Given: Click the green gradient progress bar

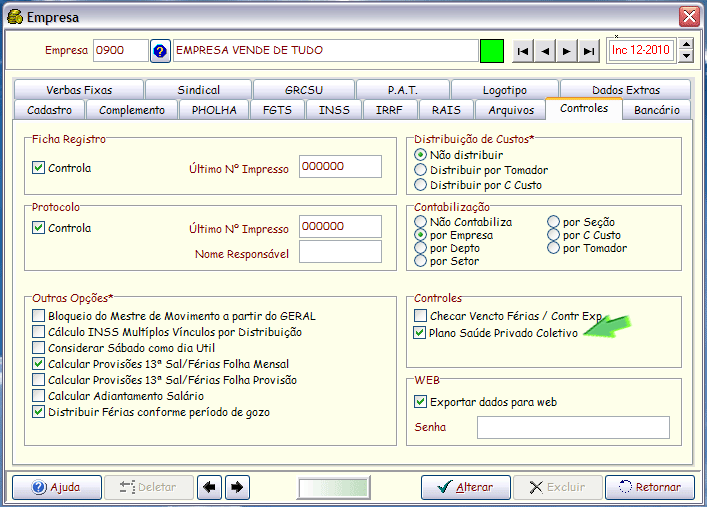Looking at the screenshot, I should 334,488.
